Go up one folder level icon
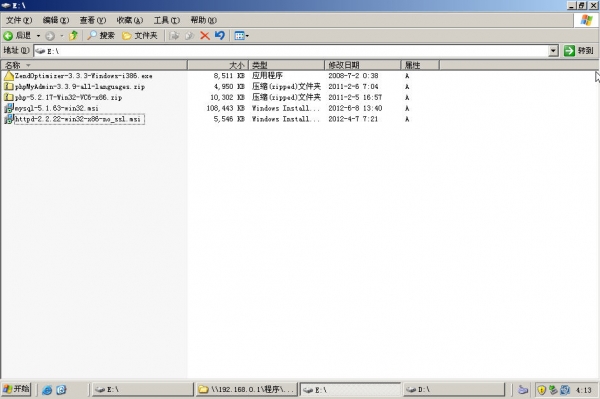 (x=73, y=36)
